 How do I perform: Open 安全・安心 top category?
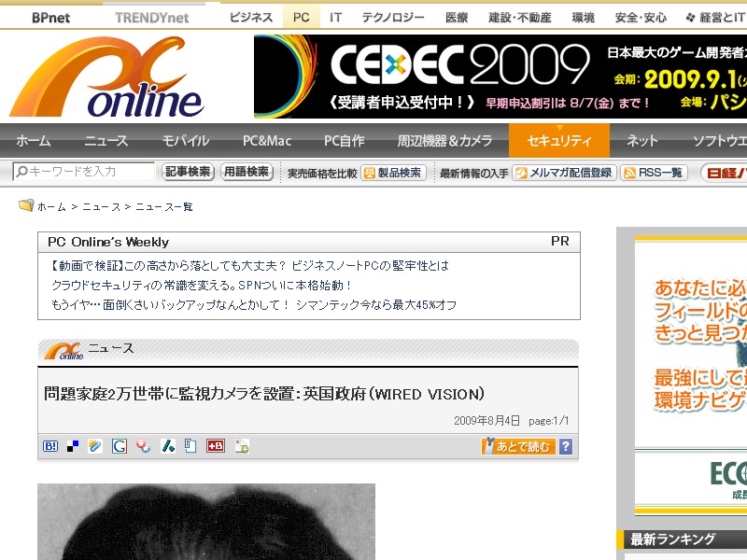pyautogui.click(x=641, y=18)
